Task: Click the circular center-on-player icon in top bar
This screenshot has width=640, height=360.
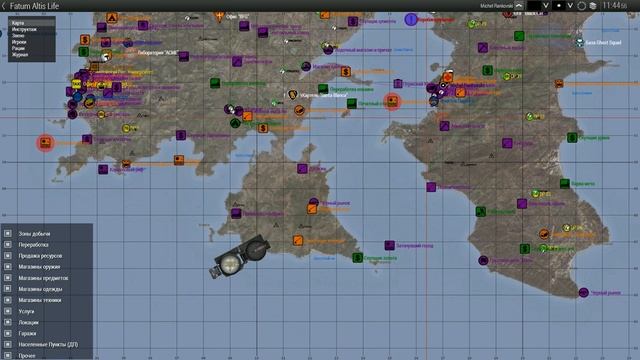Action: [582, 6]
